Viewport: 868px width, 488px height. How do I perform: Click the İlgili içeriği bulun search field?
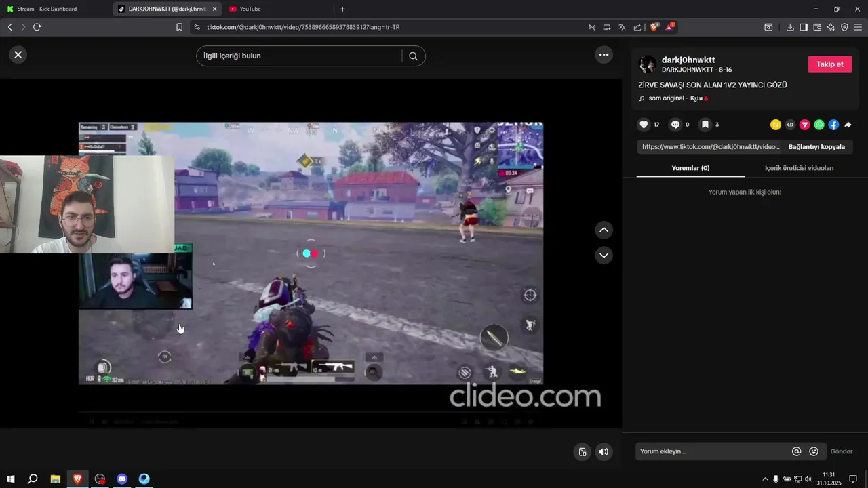point(300,56)
